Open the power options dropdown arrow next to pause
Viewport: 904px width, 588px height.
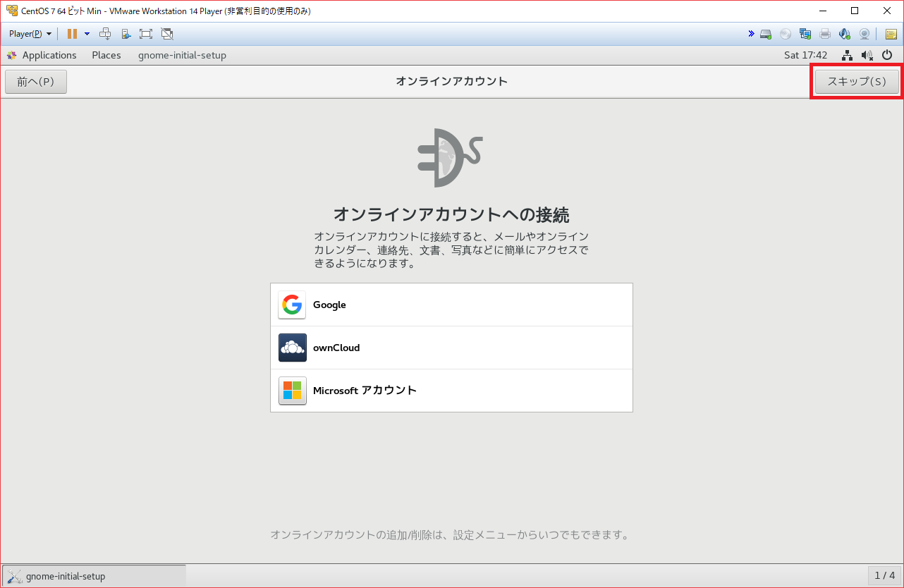tap(87, 34)
